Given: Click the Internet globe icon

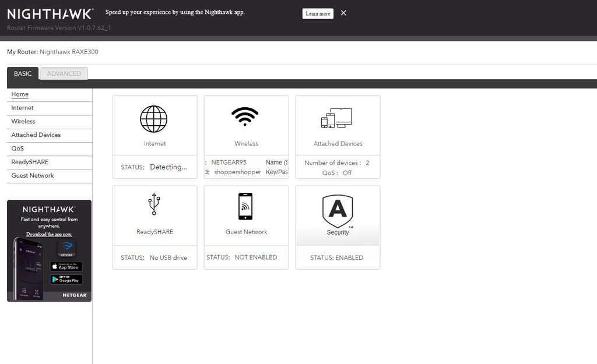Looking at the screenshot, I should pyautogui.click(x=153, y=119).
